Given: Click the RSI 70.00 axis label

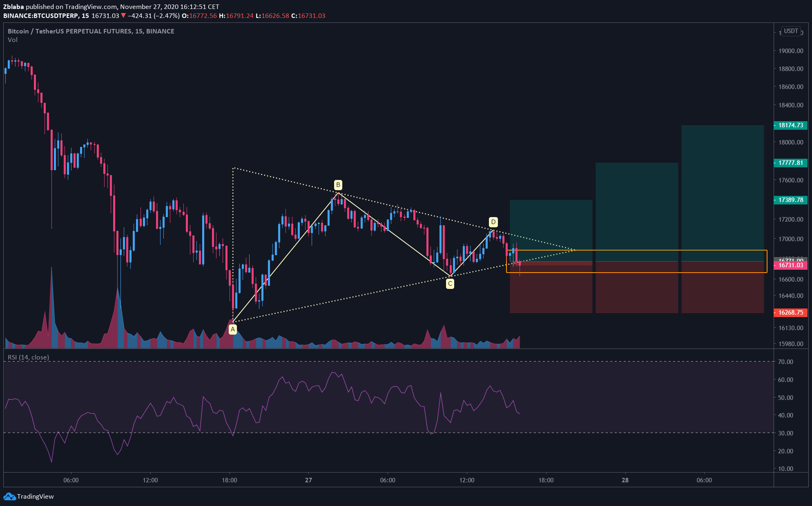Looking at the screenshot, I should pos(785,362).
